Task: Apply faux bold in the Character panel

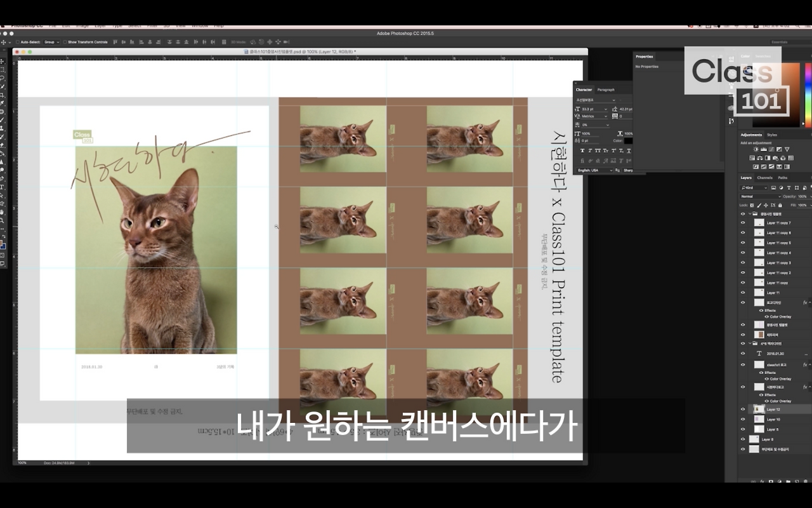Action: pos(582,150)
